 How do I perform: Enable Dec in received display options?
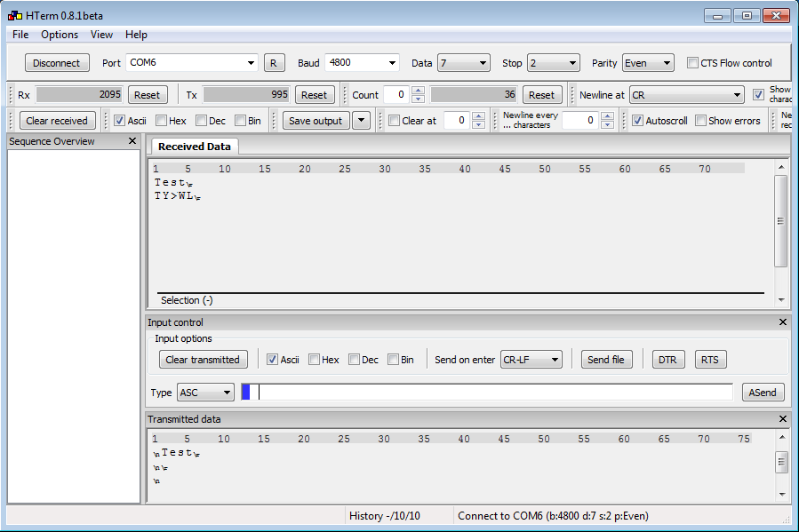(201, 121)
